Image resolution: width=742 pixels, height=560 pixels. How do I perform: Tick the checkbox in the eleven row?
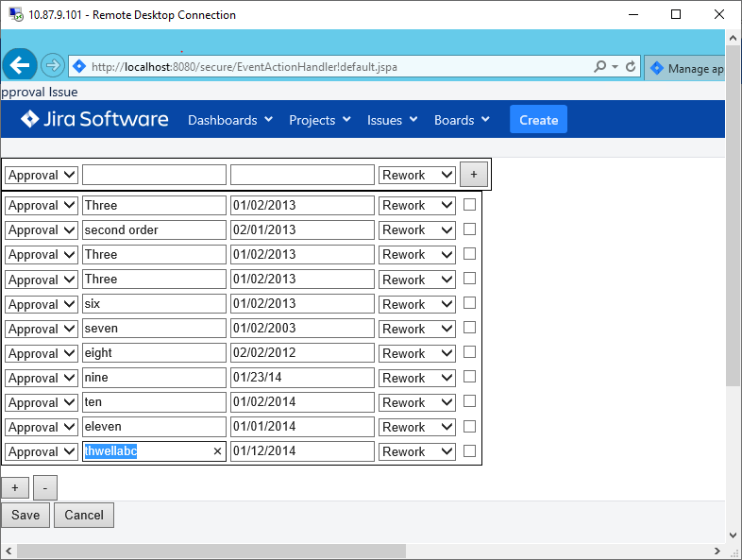coord(469,427)
